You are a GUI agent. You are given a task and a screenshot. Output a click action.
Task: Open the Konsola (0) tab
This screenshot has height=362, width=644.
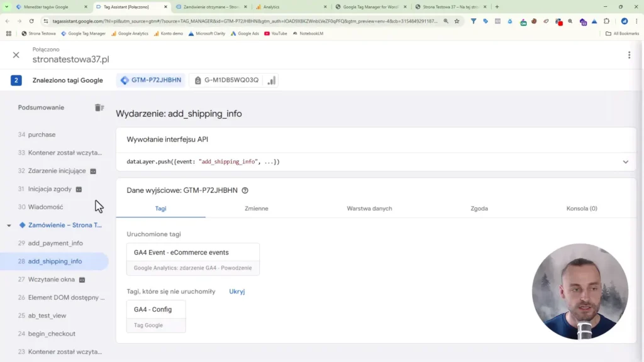click(x=582, y=209)
